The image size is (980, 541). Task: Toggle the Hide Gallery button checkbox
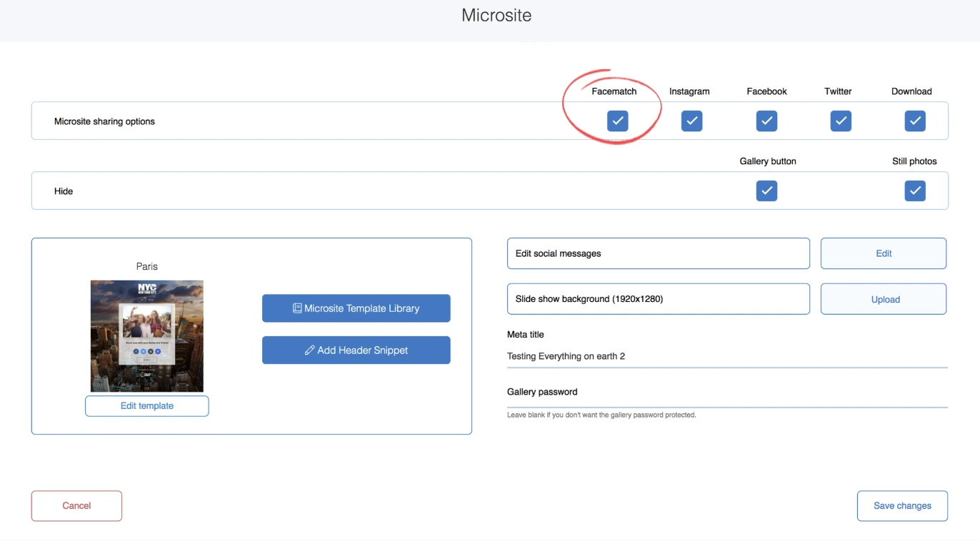766,191
